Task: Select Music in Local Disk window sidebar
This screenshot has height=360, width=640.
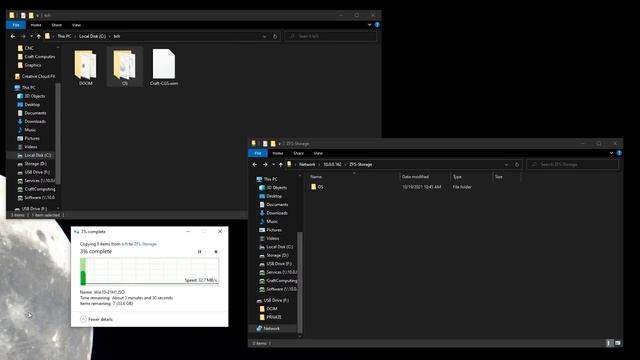Action: click(27, 130)
